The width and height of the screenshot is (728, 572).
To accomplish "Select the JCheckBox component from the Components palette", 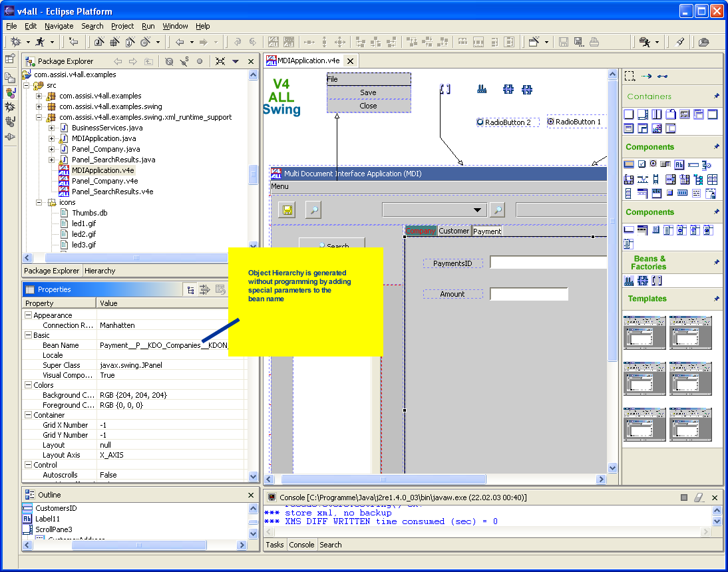I will [x=641, y=164].
